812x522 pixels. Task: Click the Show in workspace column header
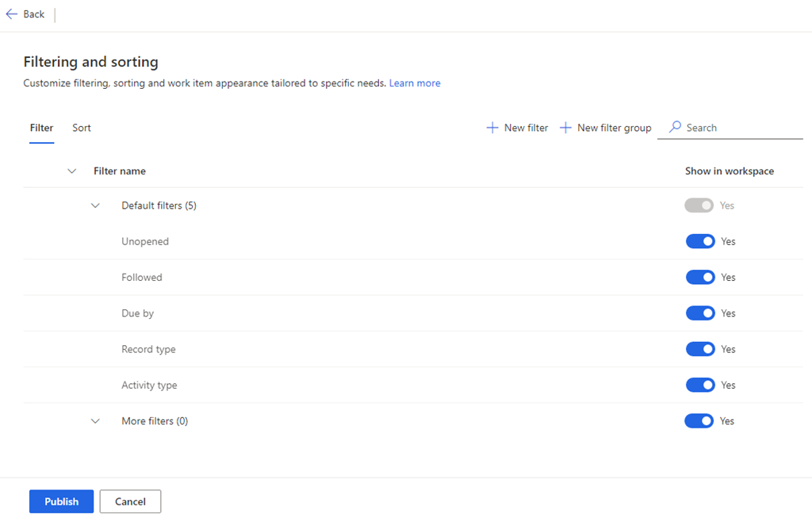(x=730, y=171)
